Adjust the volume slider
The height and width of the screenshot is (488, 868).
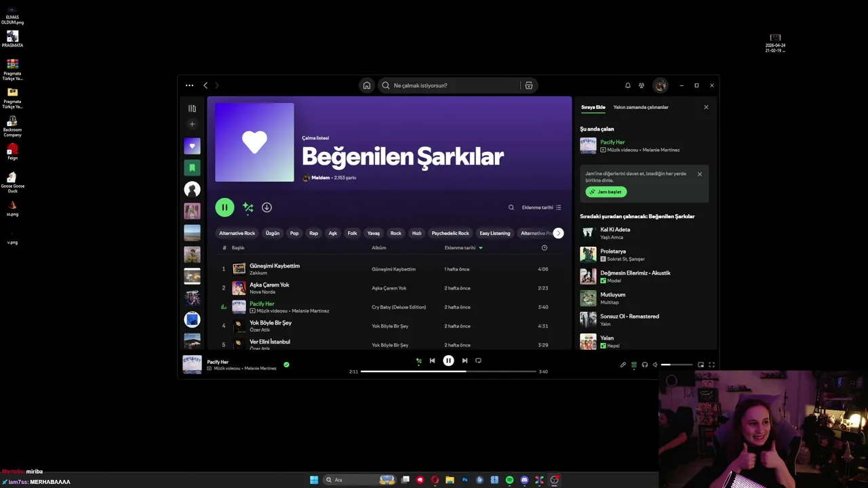[677, 365]
